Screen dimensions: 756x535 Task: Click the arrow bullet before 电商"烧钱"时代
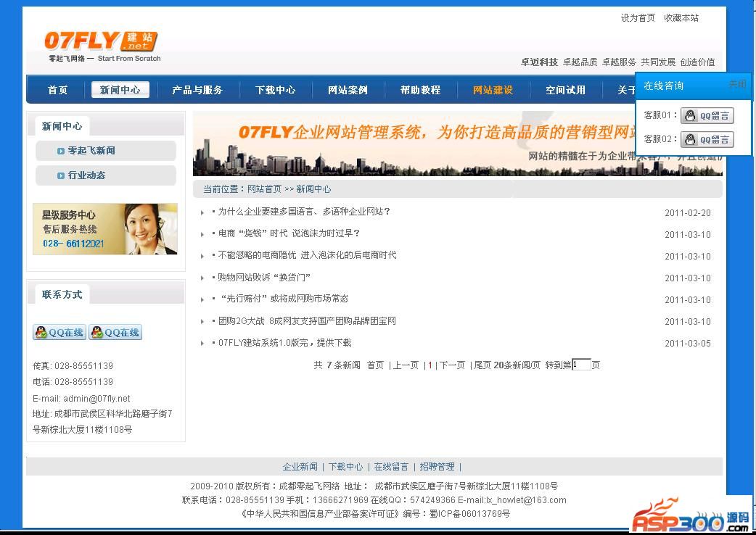pyautogui.click(x=202, y=234)
